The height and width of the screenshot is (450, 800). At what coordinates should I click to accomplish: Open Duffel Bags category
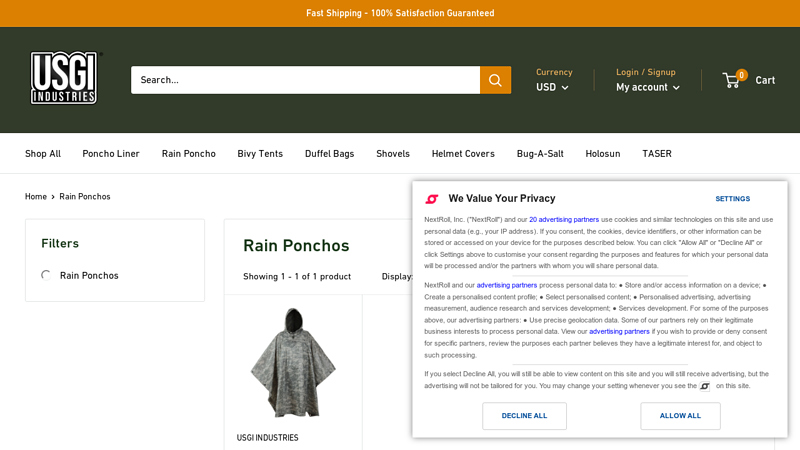(330, 154)
